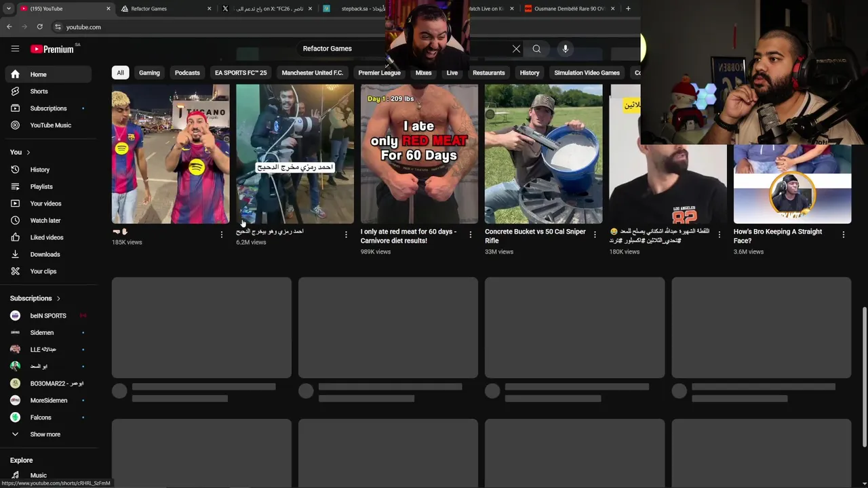Reload the page

[40, 27]
